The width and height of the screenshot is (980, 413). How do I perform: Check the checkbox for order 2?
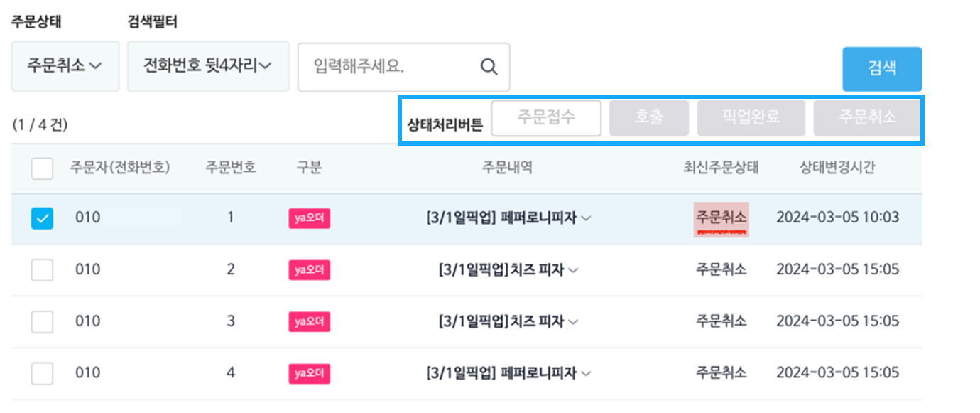[x=43, y=270]
